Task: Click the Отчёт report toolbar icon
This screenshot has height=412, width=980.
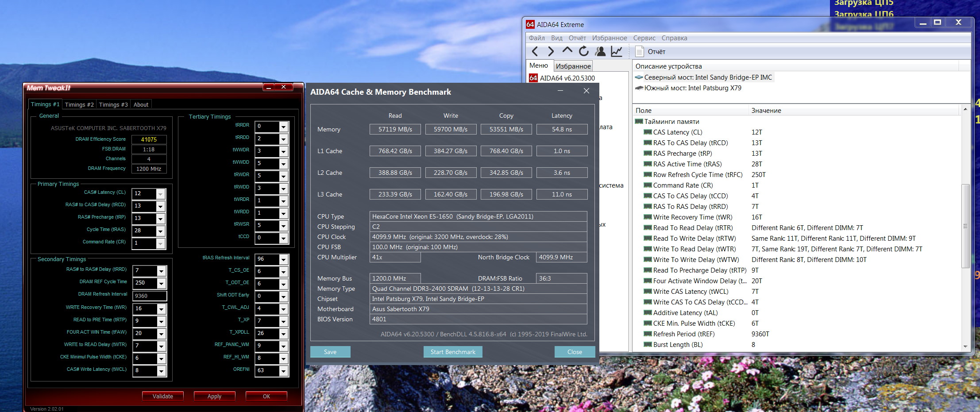Action: (639, 52)
